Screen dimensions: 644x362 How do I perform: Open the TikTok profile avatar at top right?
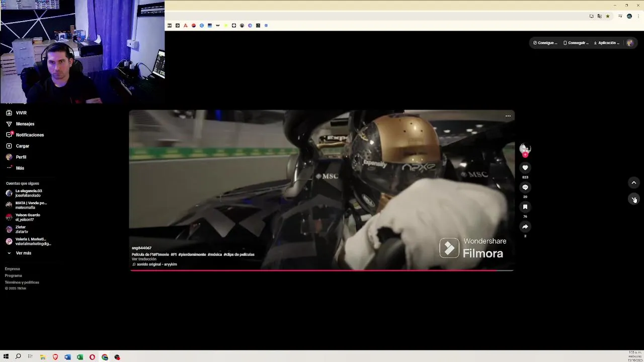pyautogui.click(x=630, y=43)
